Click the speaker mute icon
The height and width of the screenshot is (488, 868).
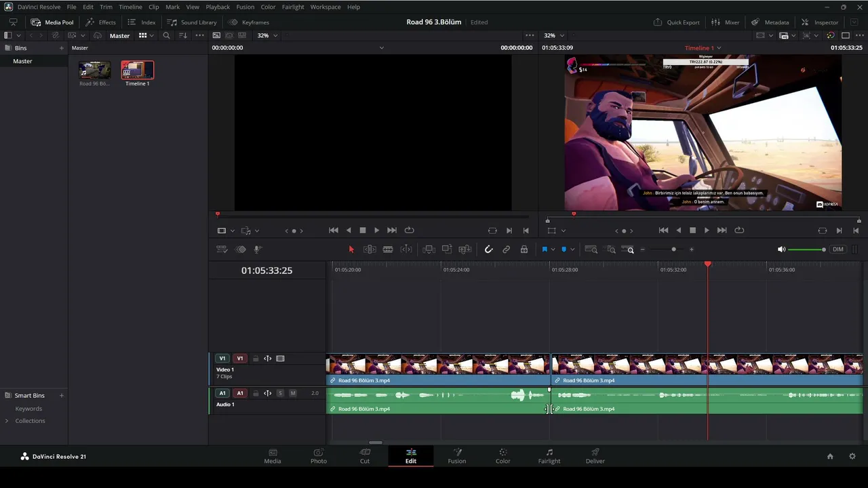[x=781, y=249]
